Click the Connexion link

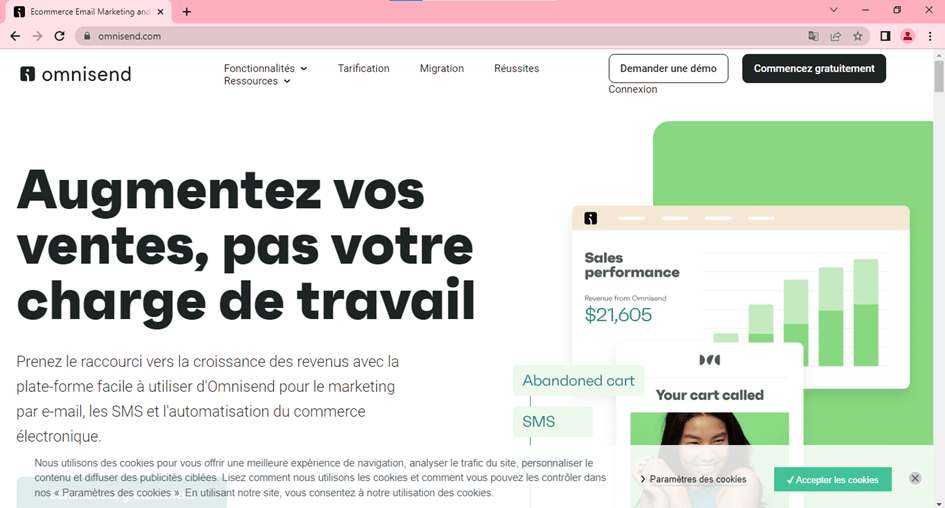pos(633,89)
